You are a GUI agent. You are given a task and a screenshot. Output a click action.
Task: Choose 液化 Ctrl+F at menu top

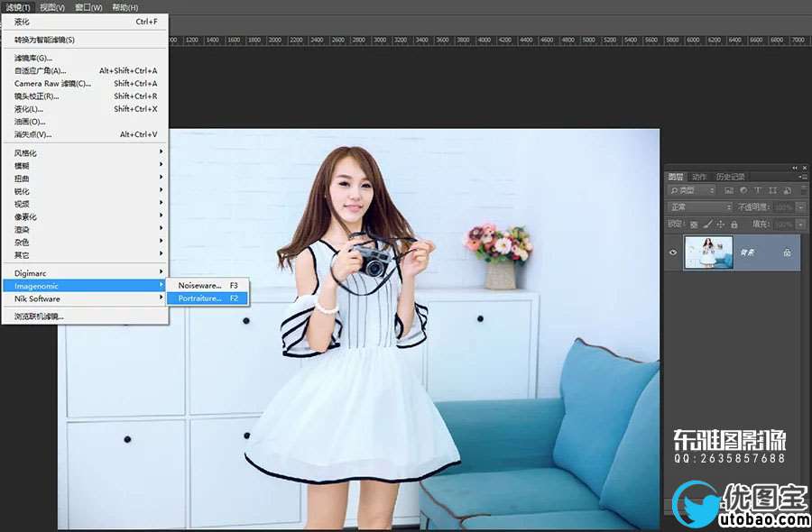pyautogui.click(x=86, y=22)
